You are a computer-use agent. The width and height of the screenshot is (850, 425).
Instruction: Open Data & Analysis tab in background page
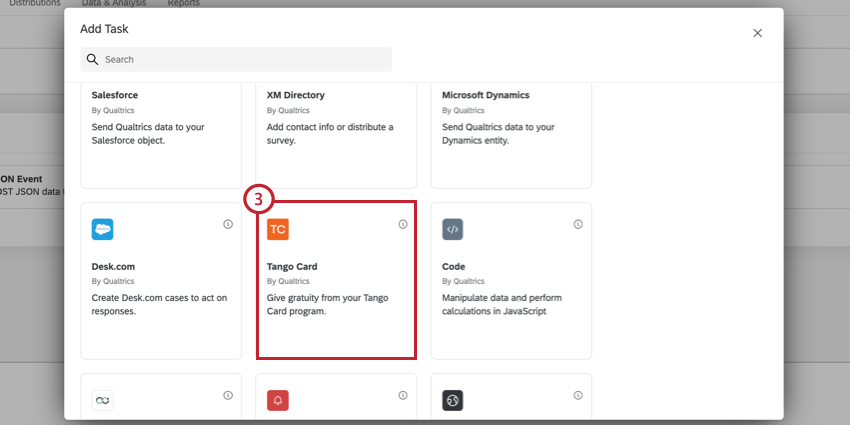coord(114,3)
